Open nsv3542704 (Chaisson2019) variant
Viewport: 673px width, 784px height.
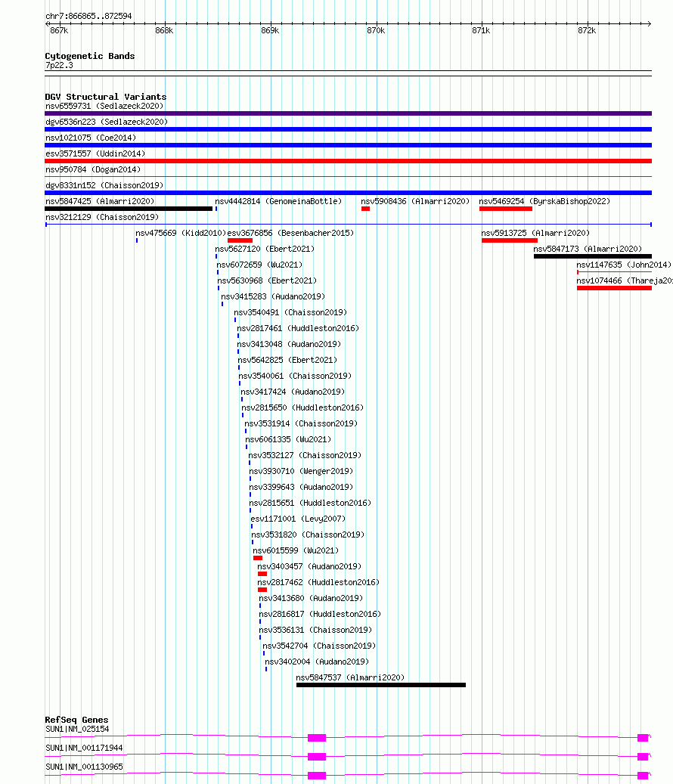coord(319,646)
